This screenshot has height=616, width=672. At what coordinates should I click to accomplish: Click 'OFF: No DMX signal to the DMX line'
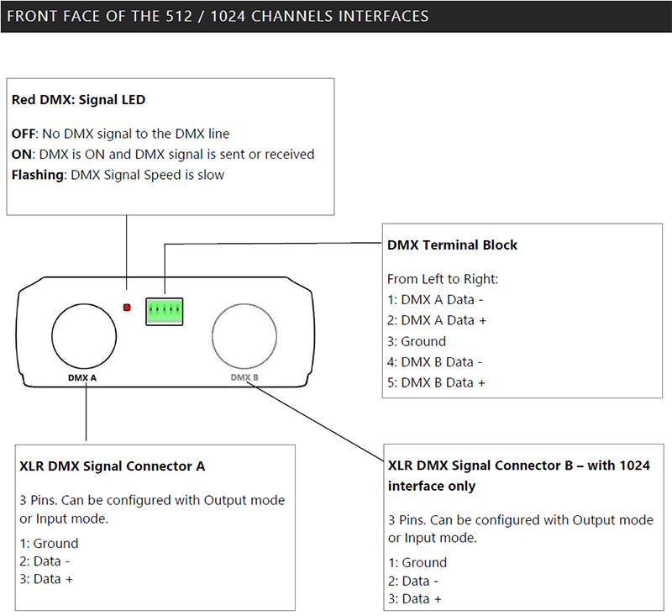click(120, 134)
